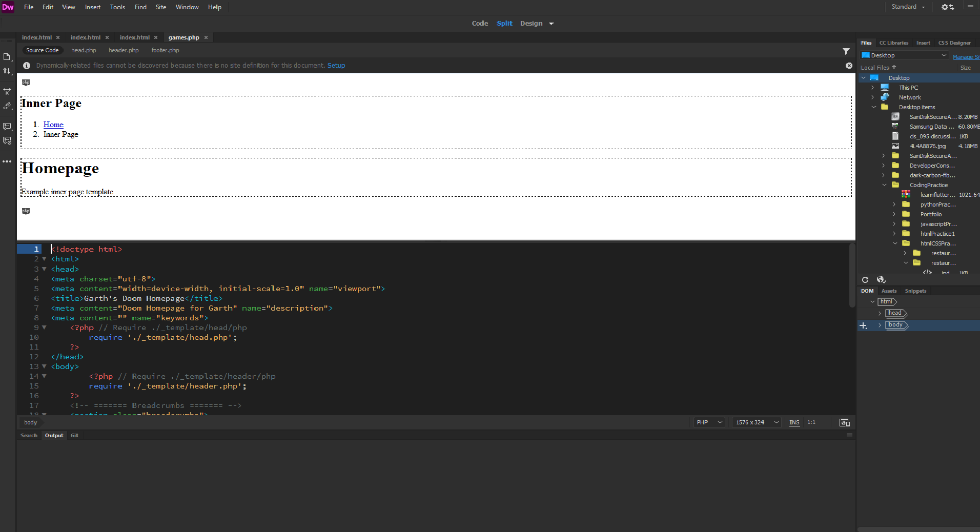Click the real-time preview icon in status bar
Screen dimensions: 980x532
click(844, 423)
